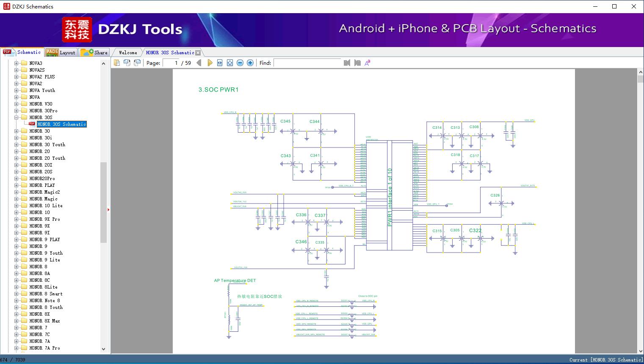Click the zoom in plus icon
Image resolution: width=644 pixels, height=364 pixels.
[x=250, y=63]
